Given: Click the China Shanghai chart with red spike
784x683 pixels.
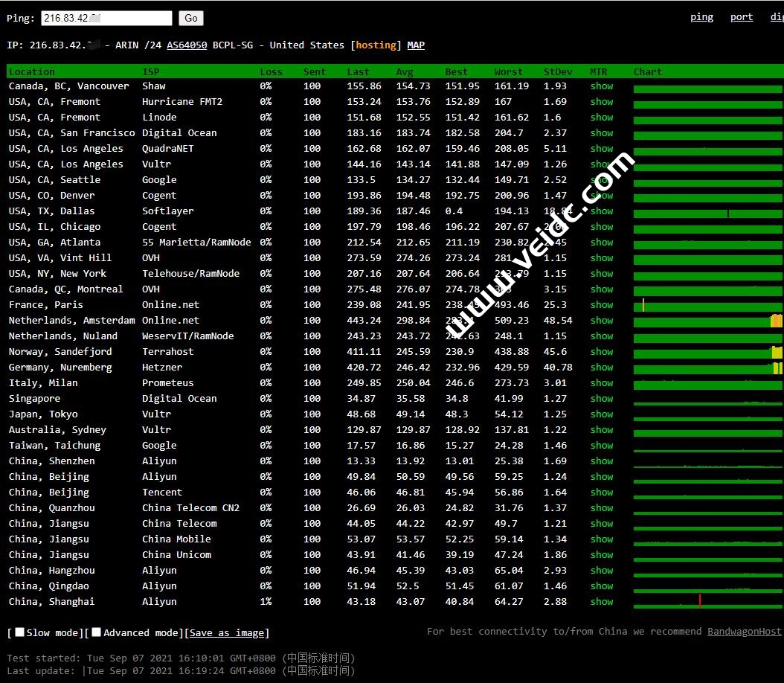Looking at the screenshot, I should pos(707,603).
